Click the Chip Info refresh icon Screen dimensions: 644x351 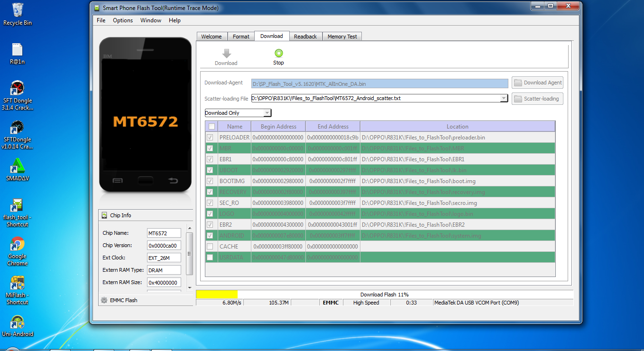point(105,215)
